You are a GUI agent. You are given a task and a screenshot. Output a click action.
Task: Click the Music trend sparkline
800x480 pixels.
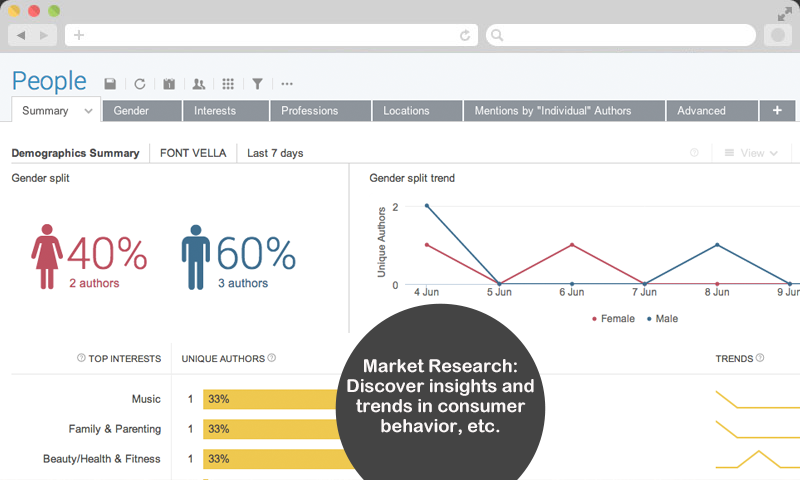(758, 399)
